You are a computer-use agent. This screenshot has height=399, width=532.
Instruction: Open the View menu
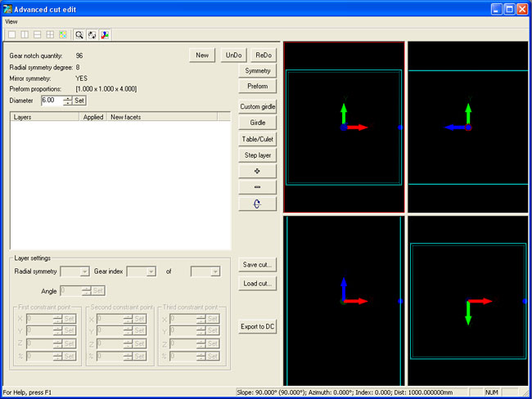coord(12,21)
